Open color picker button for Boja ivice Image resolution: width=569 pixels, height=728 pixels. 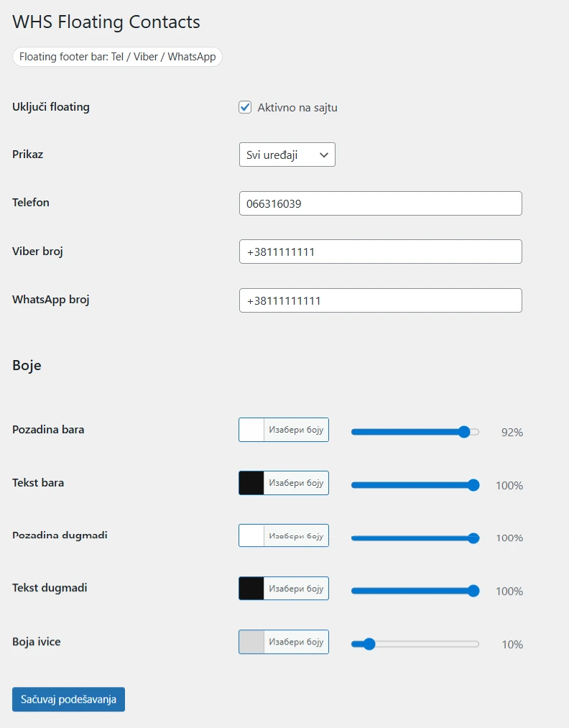pyautogui.click(x=296, y=642)
